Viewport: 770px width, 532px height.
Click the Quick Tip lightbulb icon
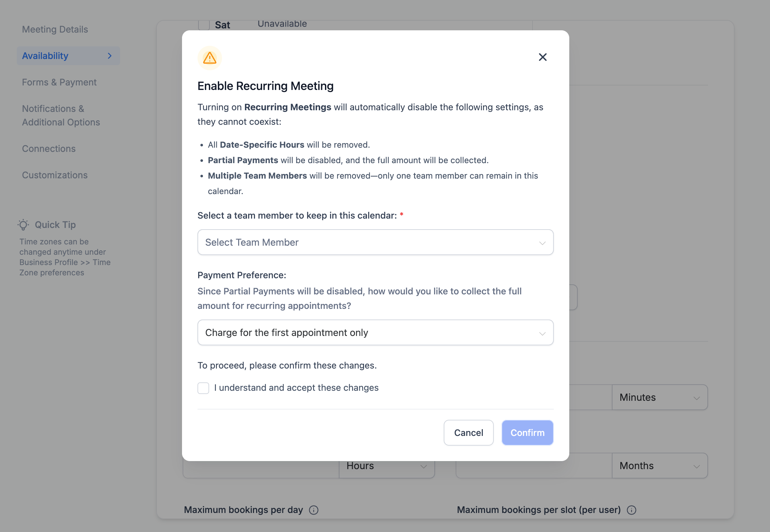23,225
